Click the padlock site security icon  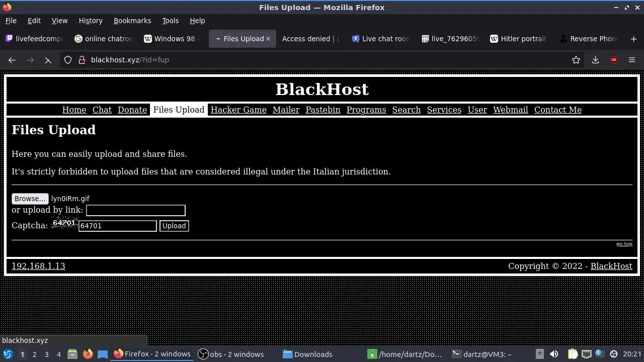[x=82, y=60]
